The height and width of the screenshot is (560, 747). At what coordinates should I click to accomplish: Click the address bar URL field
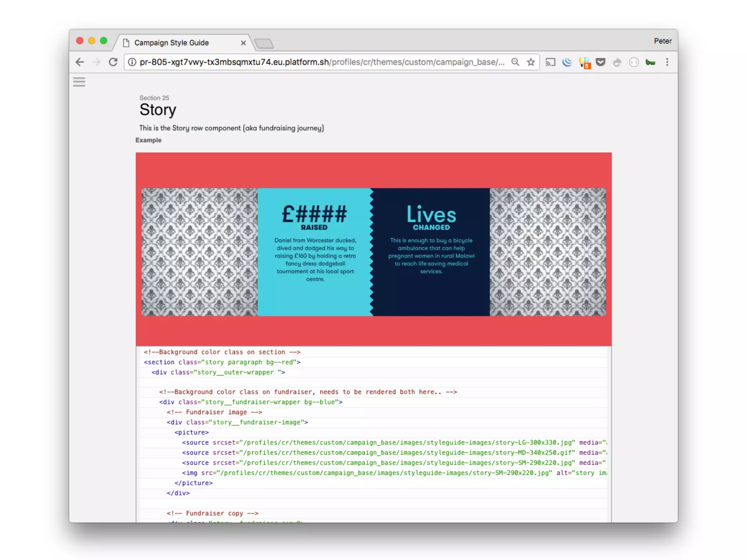coord(321,62)
